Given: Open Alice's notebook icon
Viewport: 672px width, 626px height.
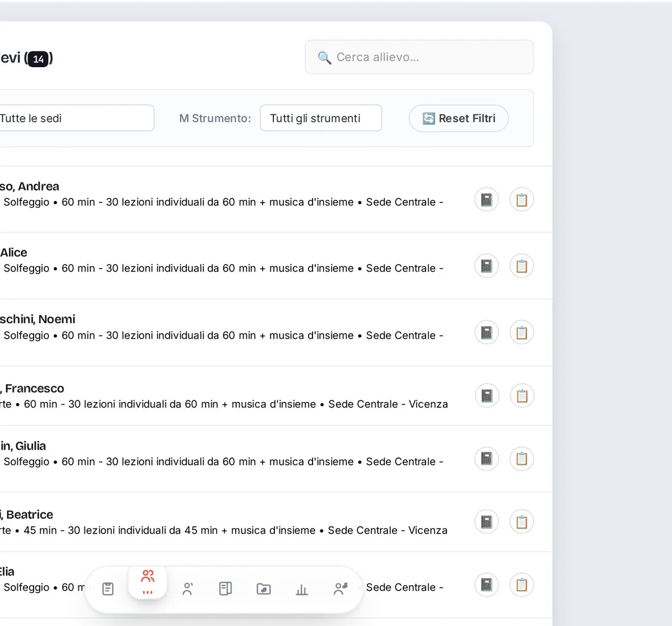Looking at the screenshot, I should [487, 265].
